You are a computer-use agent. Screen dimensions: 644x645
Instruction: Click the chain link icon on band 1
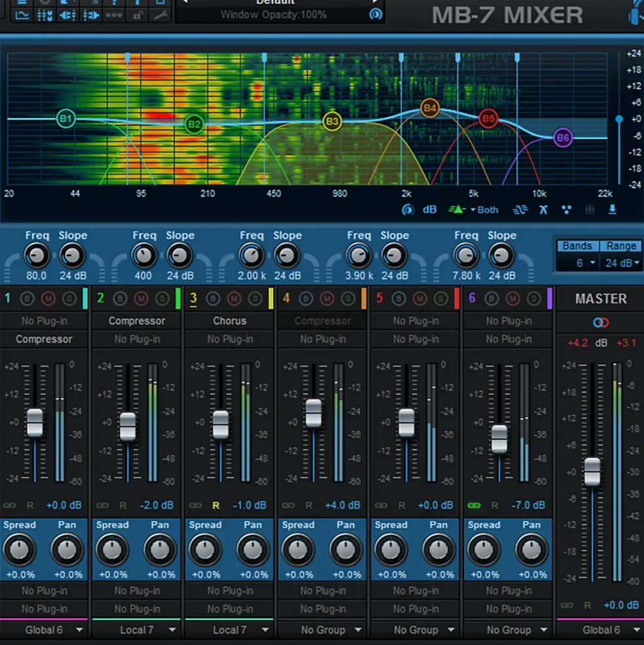click(9, 505)
